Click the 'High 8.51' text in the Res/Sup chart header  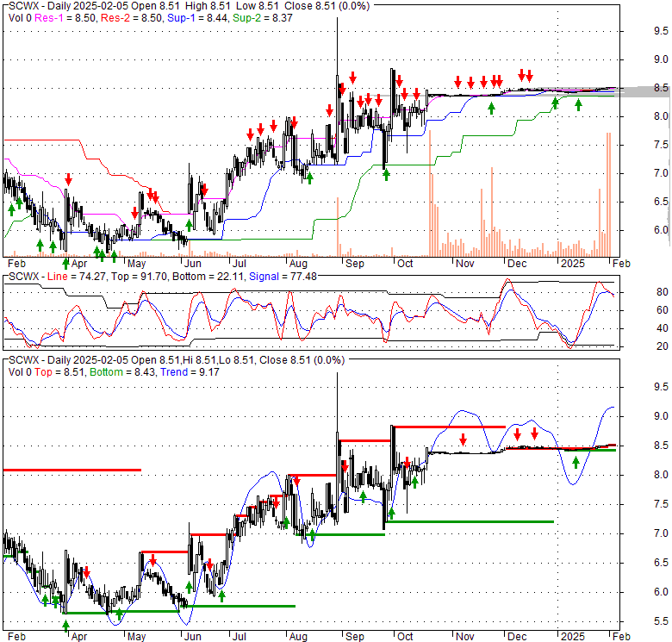[208, 6]
